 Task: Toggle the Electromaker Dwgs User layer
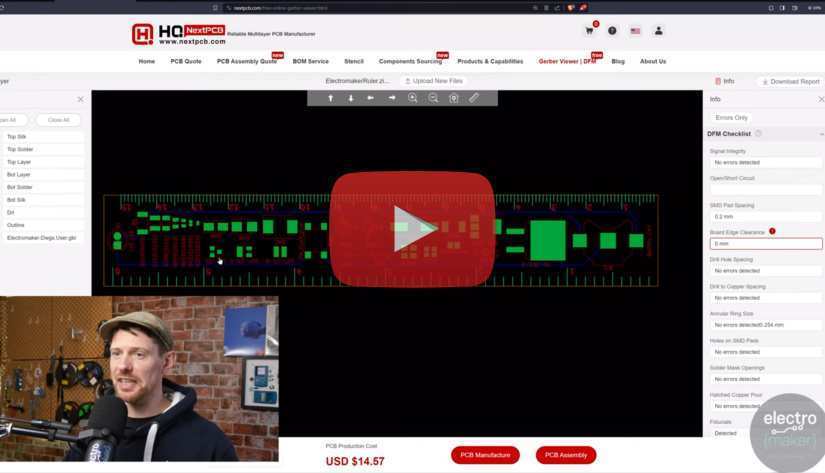click(x=42, y=238)
